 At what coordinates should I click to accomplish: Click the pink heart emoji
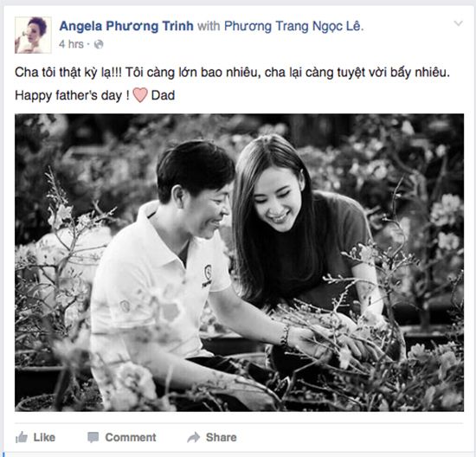140,95
